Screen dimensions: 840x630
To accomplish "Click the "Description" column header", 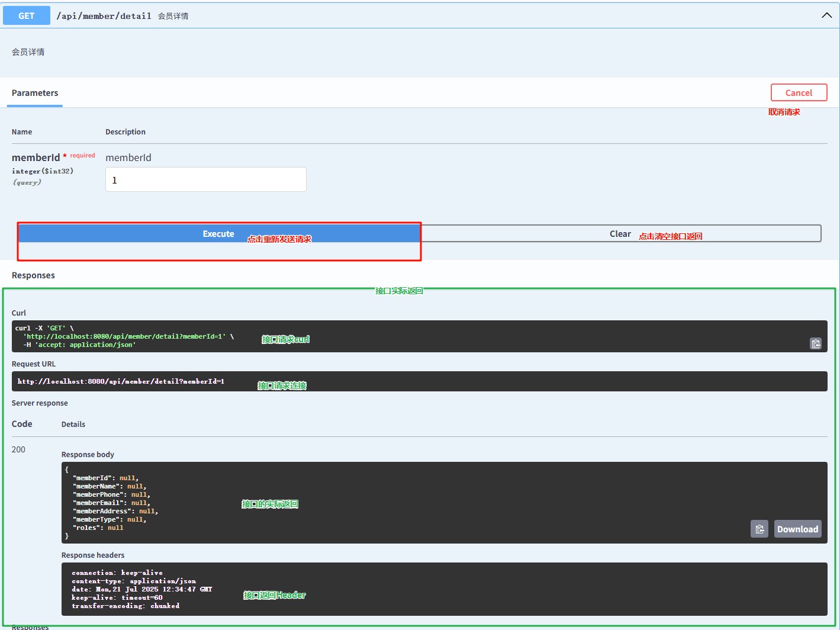I will click(x=125, y=131).
